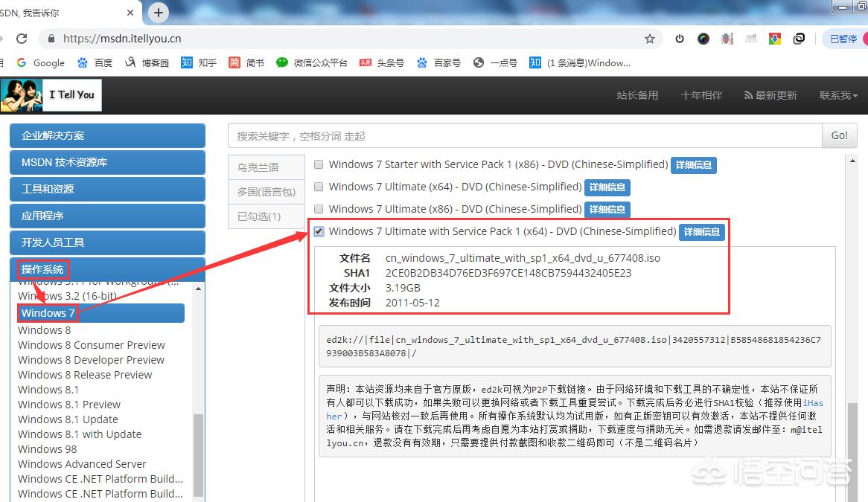
Task: Open the 站长备用 navigation link
Action: tap(637, 95)
